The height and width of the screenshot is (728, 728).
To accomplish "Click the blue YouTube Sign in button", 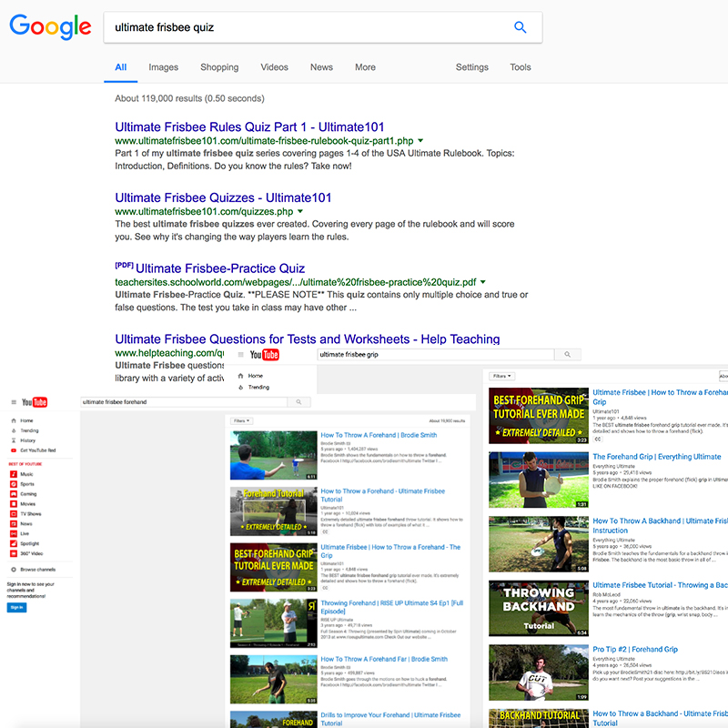I will tap(16, 607).
